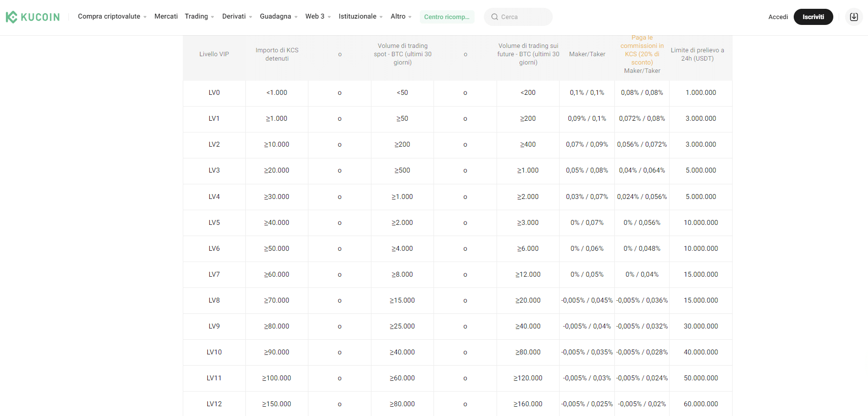Select the 50.000.000 withdrawal limit cell
The image size is (868, 416).
[701, 378]
